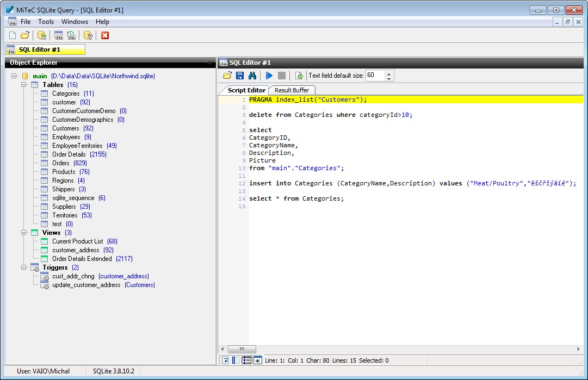Collapse the Tables node in Object Explorer
Image resolution: width=588 pixels, height=380 pixels.
click(x=24, y=85)
